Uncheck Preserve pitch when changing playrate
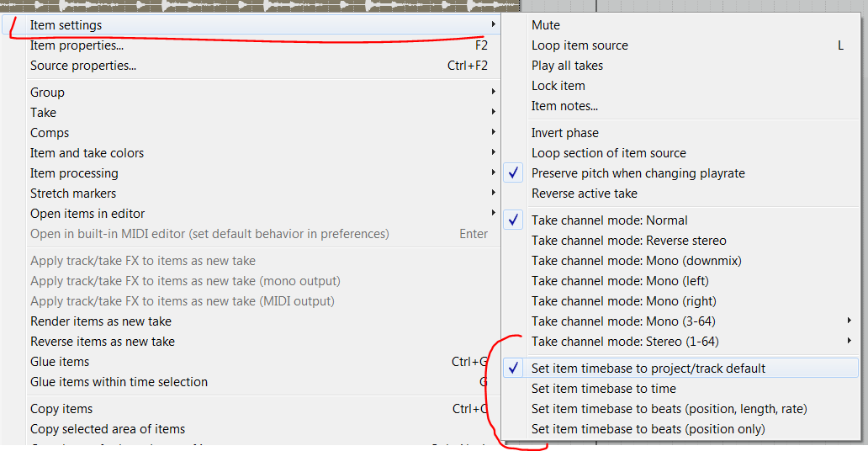 [x=638, y=173]
